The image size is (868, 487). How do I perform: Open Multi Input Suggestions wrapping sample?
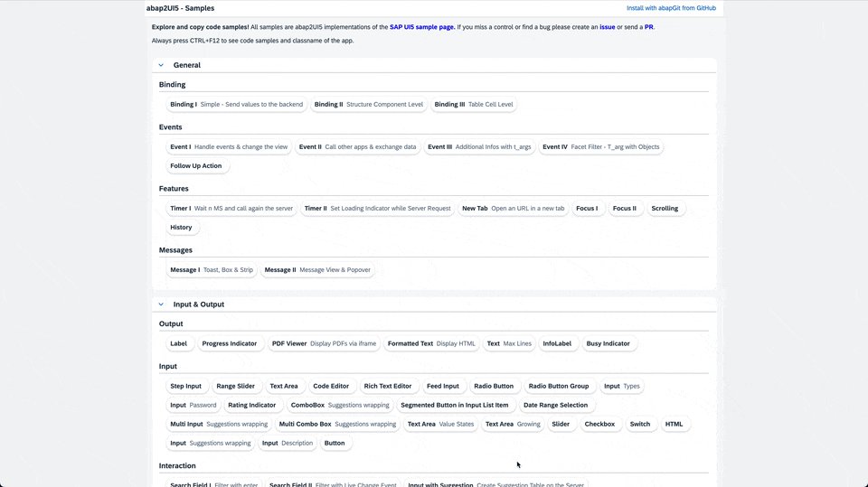[219, 424]
